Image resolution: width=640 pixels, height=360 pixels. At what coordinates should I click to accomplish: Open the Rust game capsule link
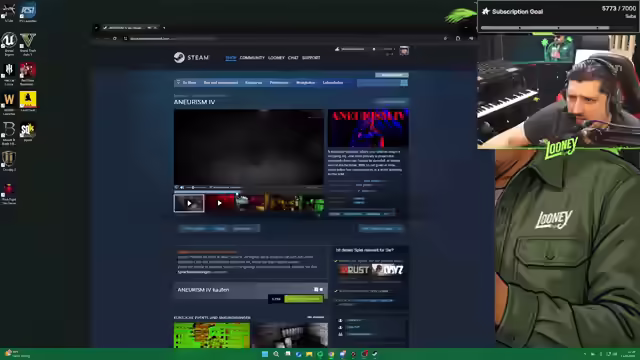(x=354, y=270)
